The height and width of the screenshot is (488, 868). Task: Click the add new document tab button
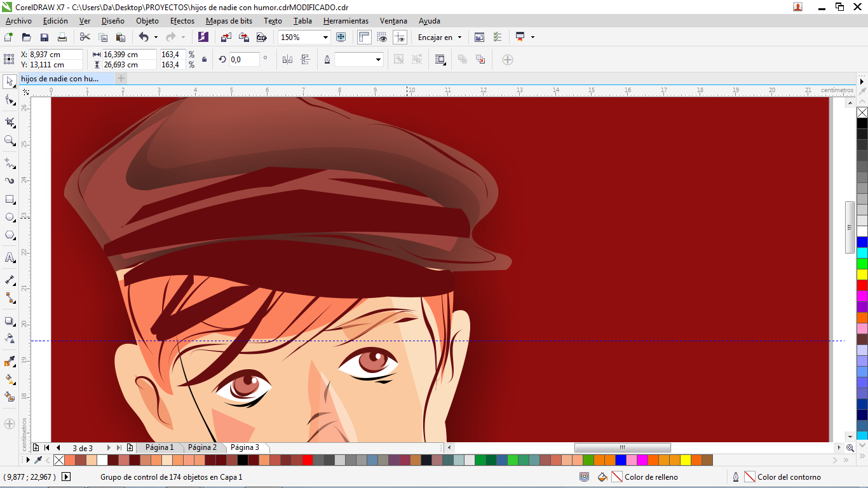point(121,79)
